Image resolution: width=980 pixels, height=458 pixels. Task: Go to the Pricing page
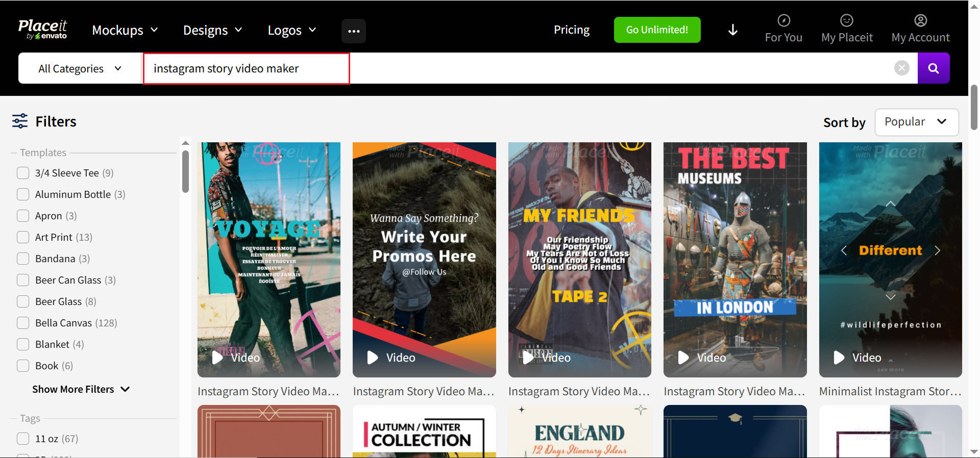tap(572, 30)
